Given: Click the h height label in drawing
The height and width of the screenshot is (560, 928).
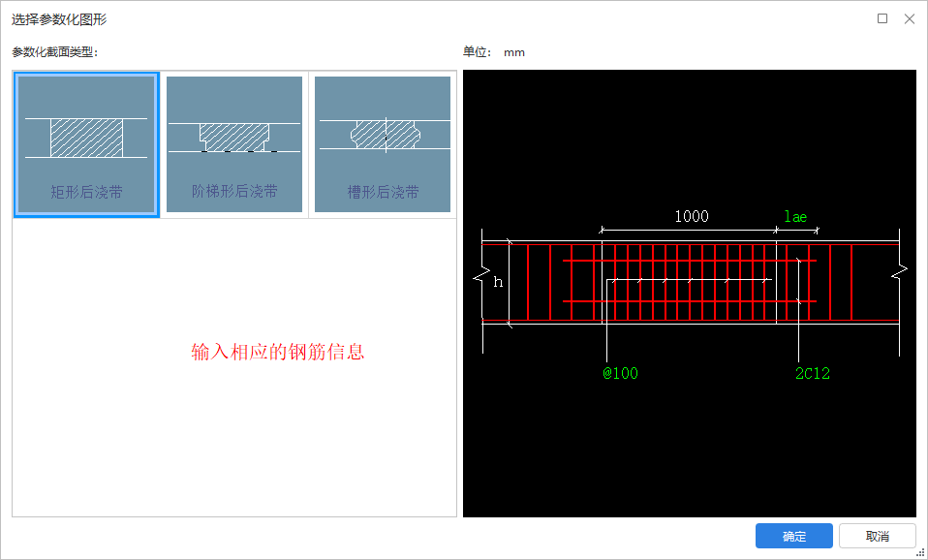Looking at the screenshot, I should point(498,282).
